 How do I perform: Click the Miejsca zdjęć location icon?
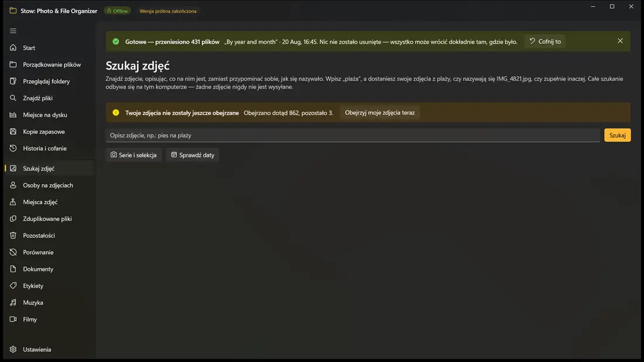(x=13, y=202)
